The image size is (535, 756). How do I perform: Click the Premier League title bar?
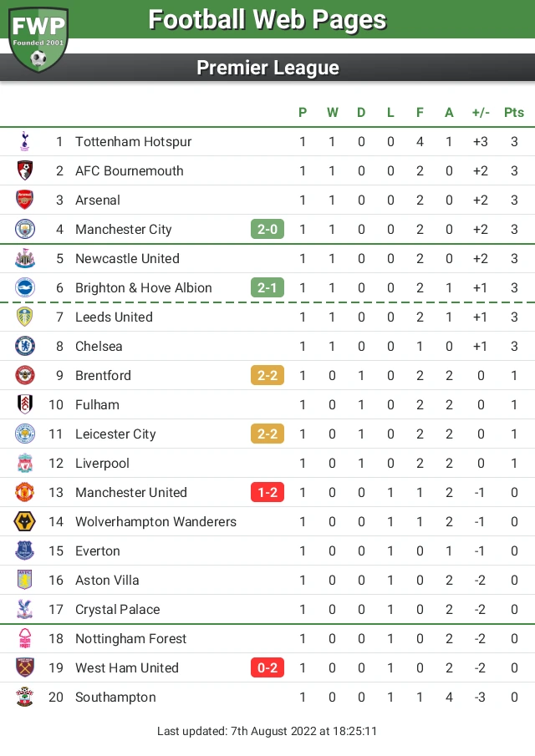[267, 68]
